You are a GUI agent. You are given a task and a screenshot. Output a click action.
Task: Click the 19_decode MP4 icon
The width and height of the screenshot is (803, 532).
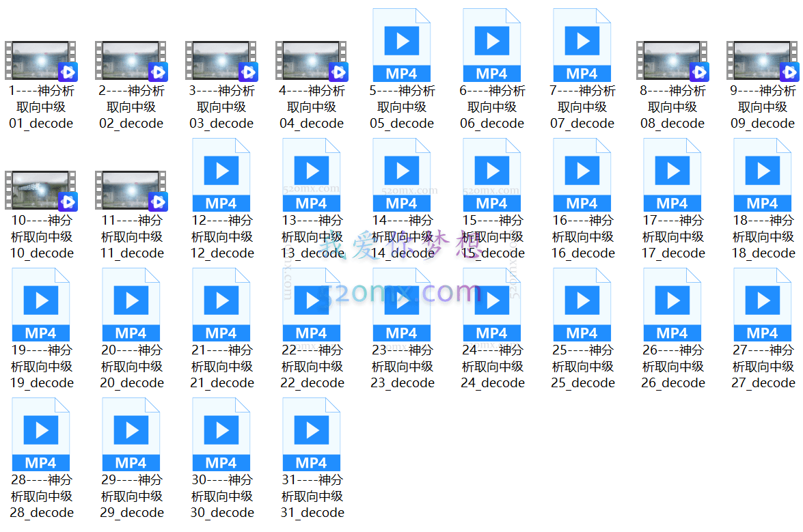point(41,305)
